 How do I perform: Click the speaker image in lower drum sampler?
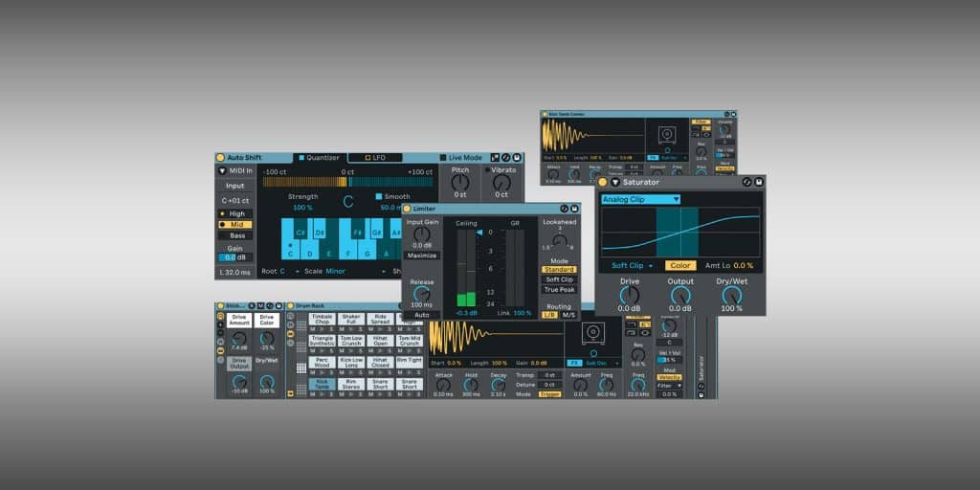tap(591, 334)
